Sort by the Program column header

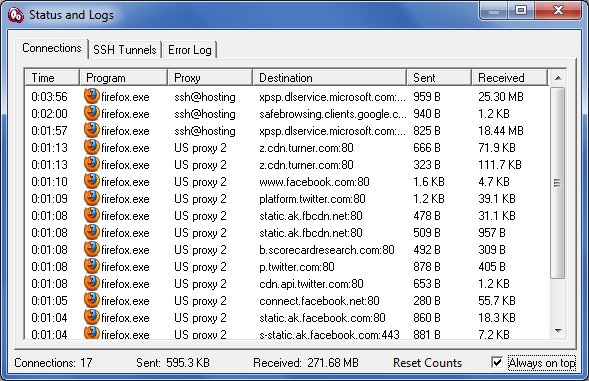pyautogui.click(x=124, y=77)
